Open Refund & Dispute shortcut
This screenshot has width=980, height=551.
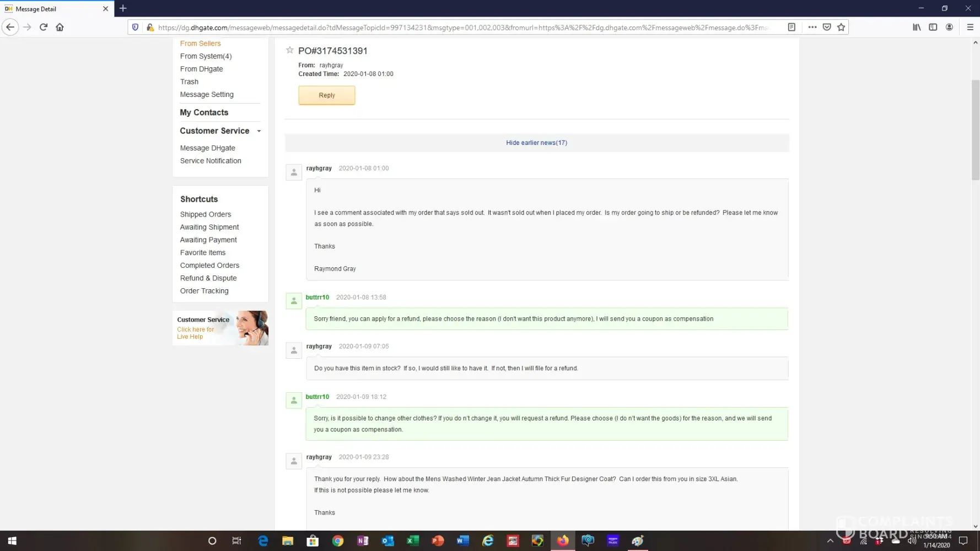point(208,278)
